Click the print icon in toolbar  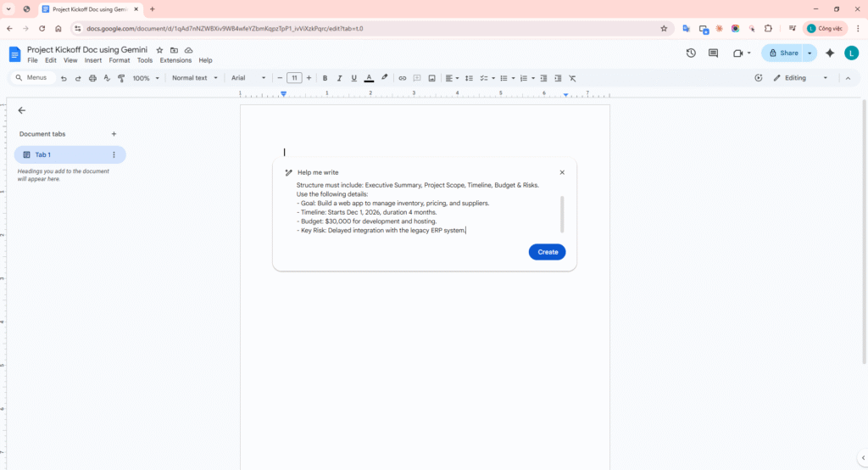point(92,78)
